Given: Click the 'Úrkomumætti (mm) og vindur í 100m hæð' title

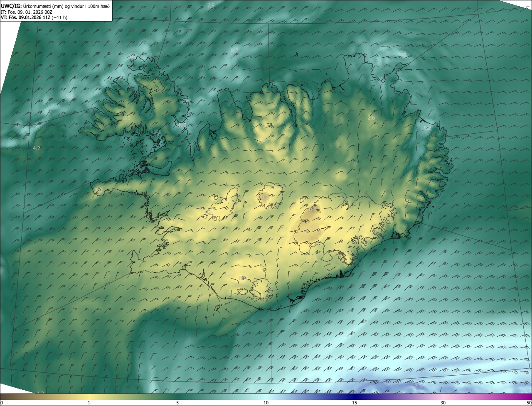Looking at the screenshot, I should (66, 5).
